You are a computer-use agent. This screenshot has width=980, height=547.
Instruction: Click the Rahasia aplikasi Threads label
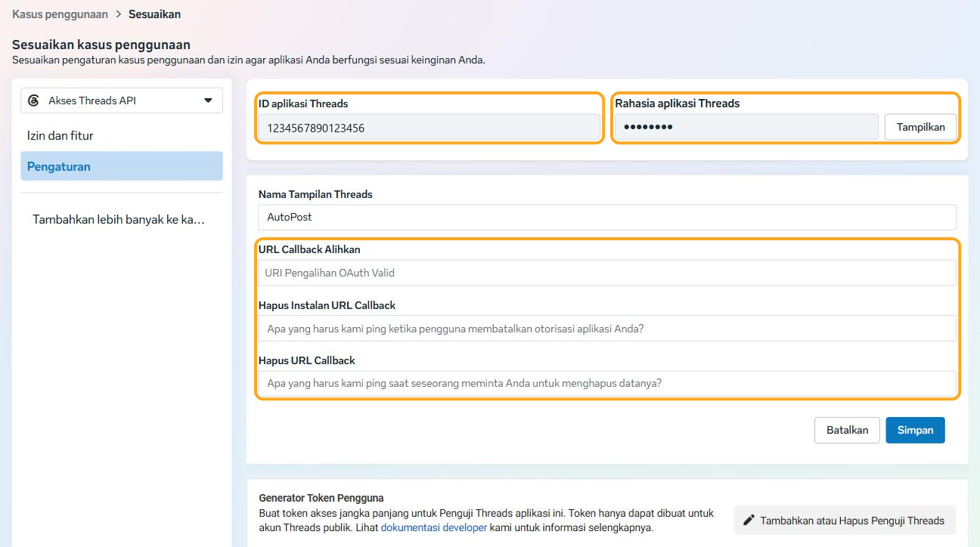pyautogui.click(x=678, y=104)
